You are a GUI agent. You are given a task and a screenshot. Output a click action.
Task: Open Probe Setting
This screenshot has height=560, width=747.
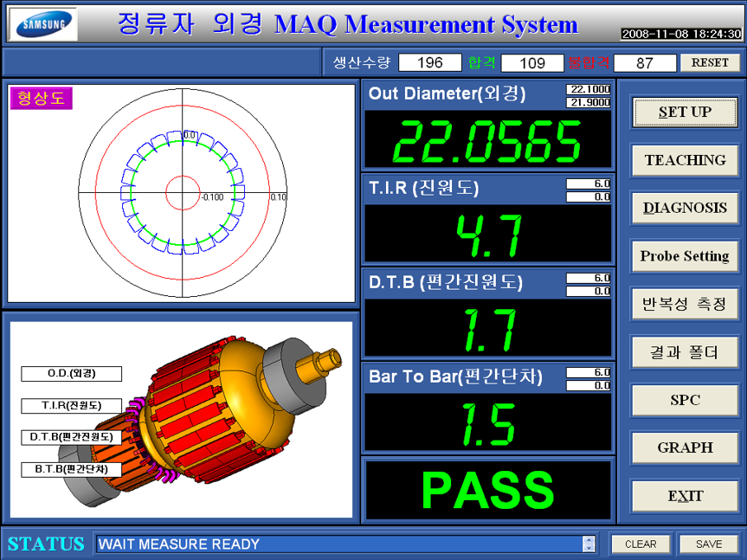[685, 256]
